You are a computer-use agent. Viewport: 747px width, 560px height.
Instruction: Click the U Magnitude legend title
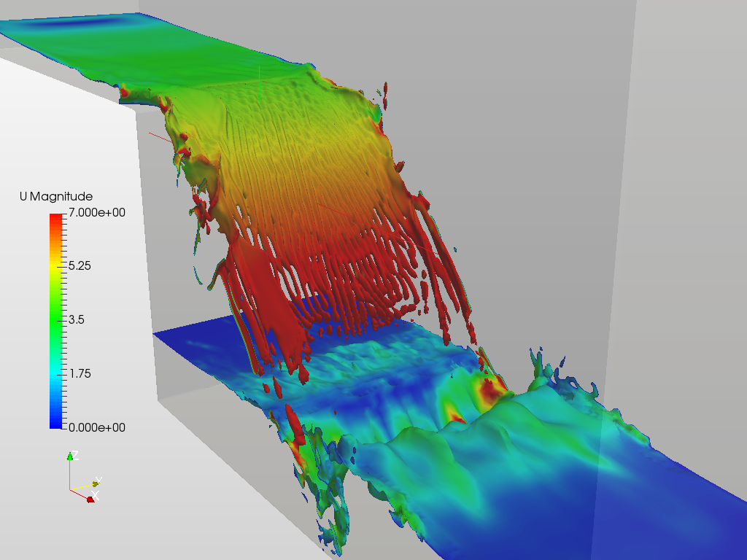[x=56, y=195]
